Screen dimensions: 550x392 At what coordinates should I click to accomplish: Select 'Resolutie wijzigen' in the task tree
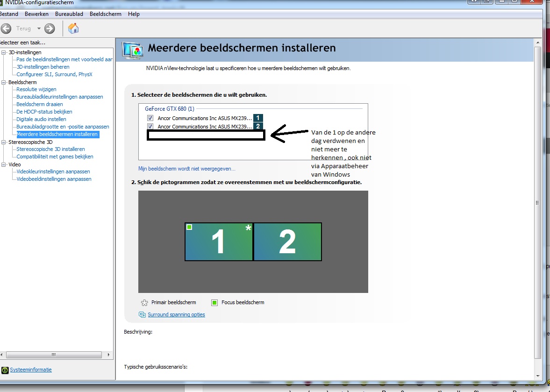pos(36,89)
